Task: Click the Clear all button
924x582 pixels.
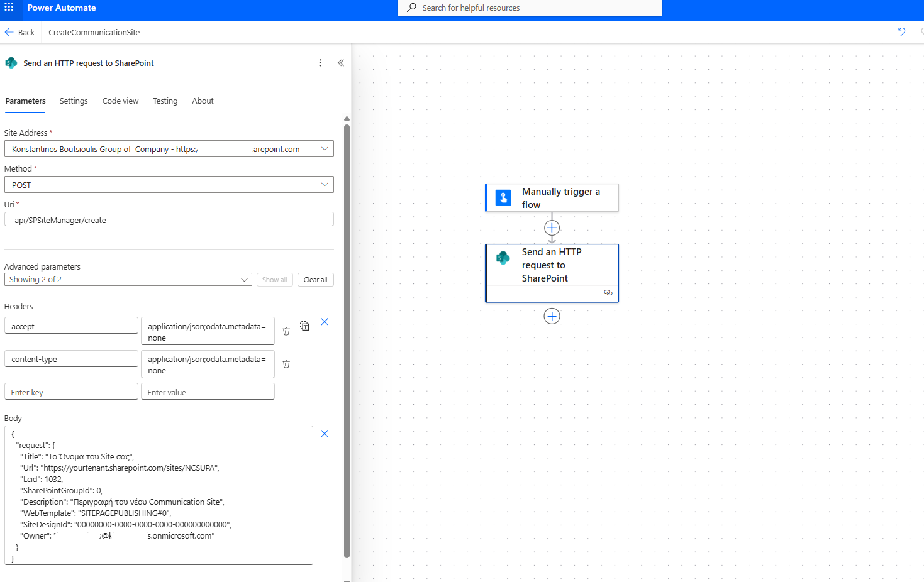Action: 315,280
